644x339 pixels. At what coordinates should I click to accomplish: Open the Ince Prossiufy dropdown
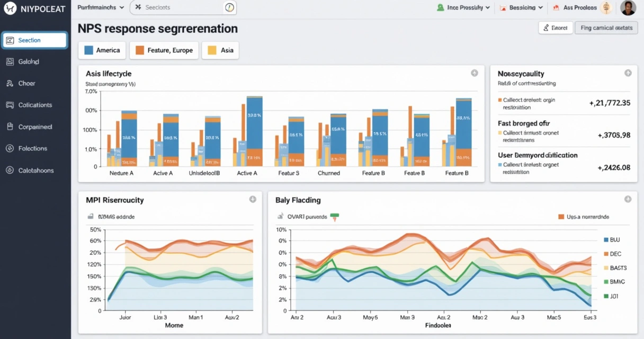463,7
